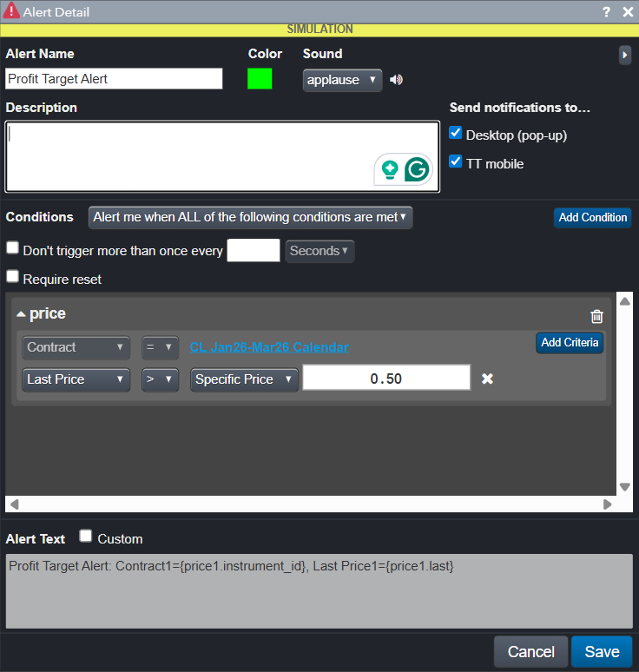Open CL Jan26-Mar26 Calendar contract link
Screen dimensions: 639x672
pyautogui.click(x=269, y=347)
